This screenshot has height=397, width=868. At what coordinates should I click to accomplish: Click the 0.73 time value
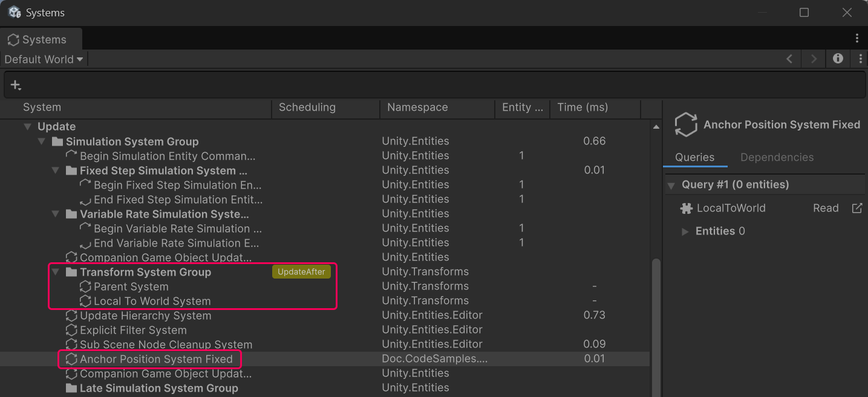(595, 315)
